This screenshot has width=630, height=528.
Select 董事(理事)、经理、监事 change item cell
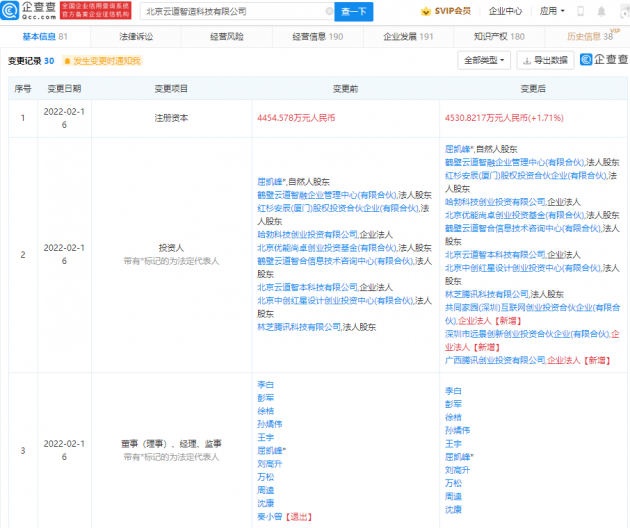click(172, 450)
